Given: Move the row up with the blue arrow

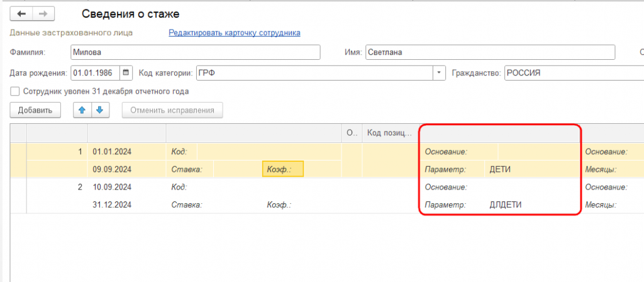Looking at the screenshot, I should tap(82, 110).
